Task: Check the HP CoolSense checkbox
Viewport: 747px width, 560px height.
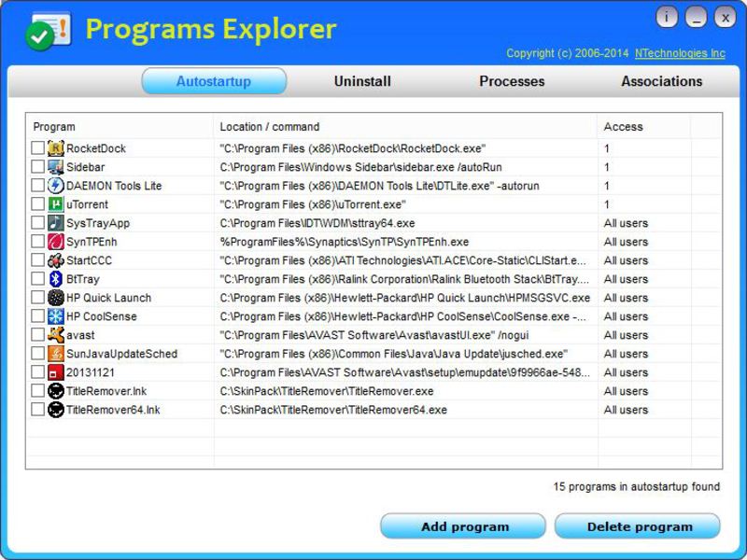Action: [37, 316]
